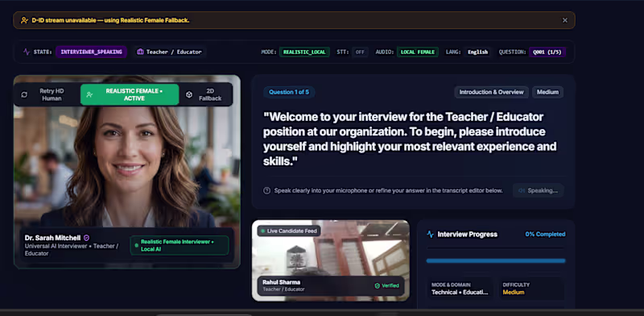
Task: Click the Interview Progress bar
Action: point(496,260)
